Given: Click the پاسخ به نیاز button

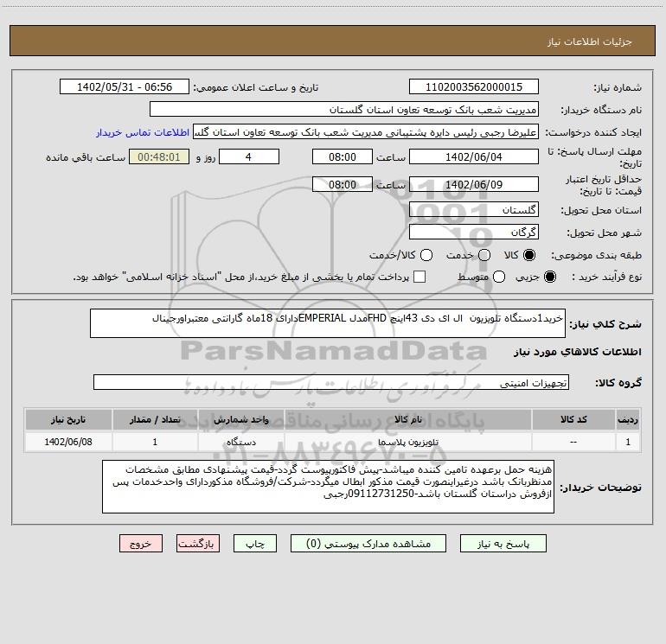Looking at the screenshot, I should click(503, 544).
